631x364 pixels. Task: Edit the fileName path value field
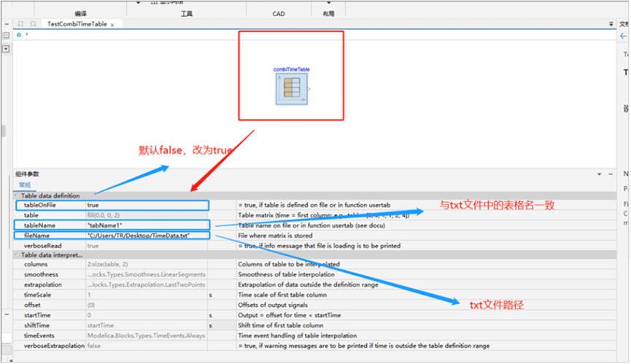coord(147,236)
